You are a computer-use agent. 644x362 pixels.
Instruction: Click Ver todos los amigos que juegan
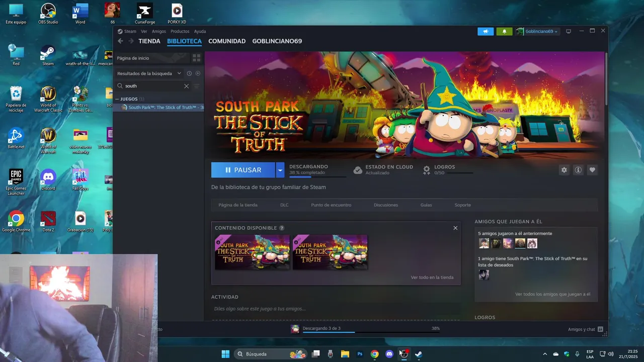pos(553,294)
